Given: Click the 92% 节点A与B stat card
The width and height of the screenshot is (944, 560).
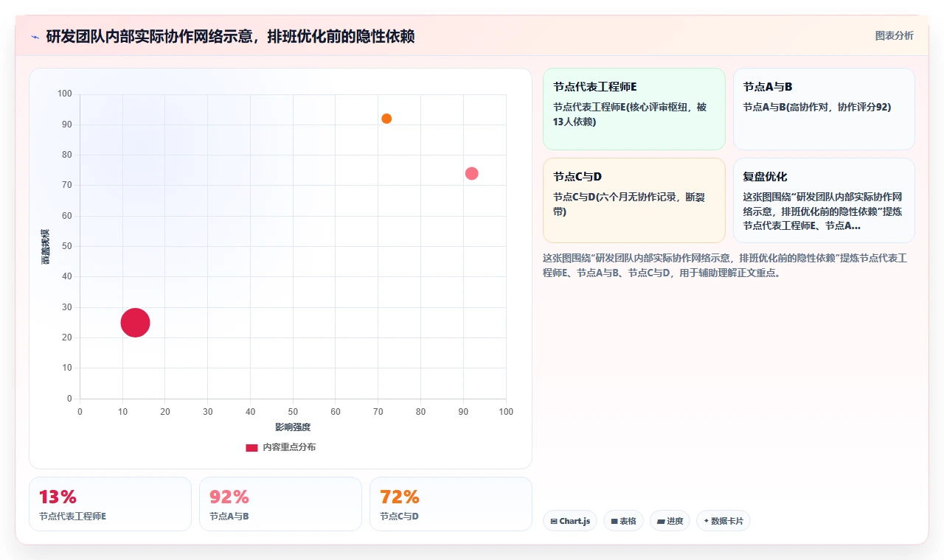Looking at the screenshot, I should pos(280,504).
